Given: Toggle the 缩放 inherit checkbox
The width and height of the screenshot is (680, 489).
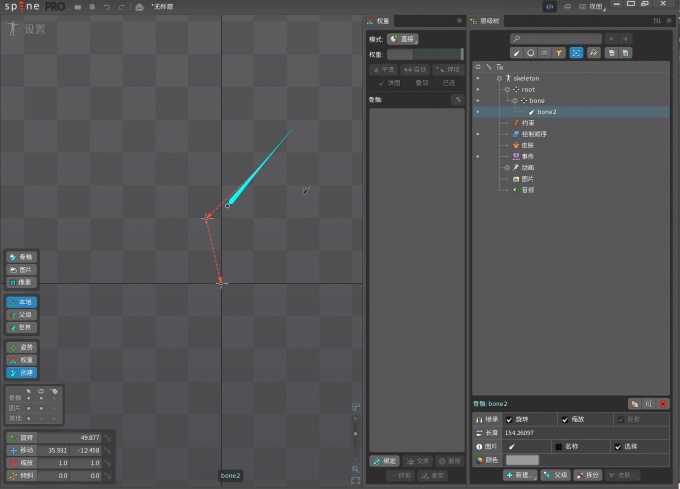Looking at the screenshot, I should coord(565,420).
